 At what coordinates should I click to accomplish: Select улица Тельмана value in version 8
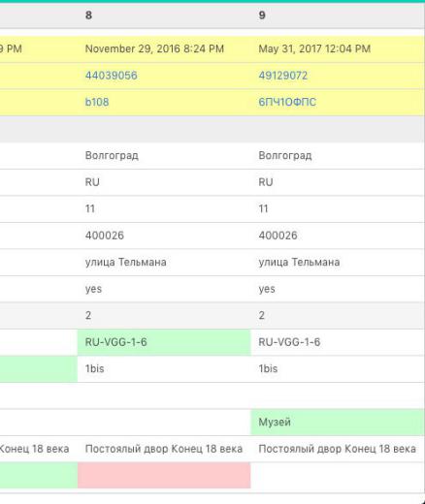point(126,262)
